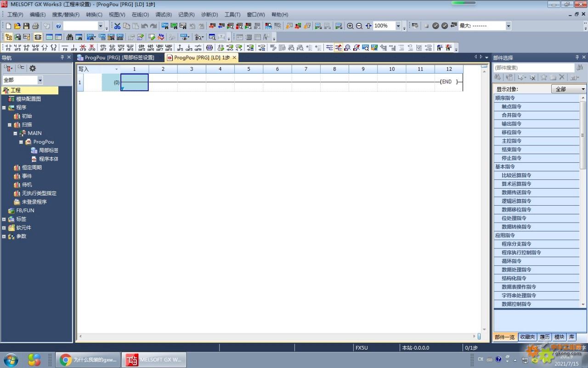Open the 转换(C) menu
The height and width of the screenshot is (368, 588).
[x=94, y=14]
